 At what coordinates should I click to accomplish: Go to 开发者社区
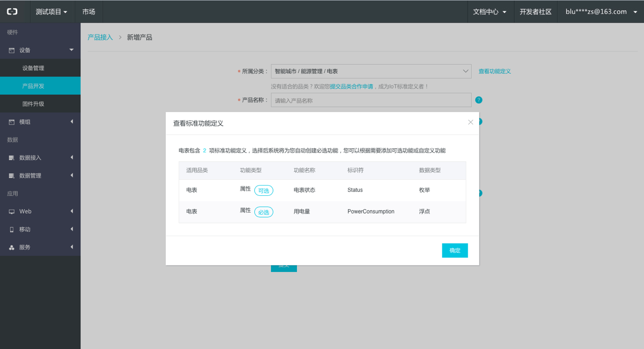point(536,12)
